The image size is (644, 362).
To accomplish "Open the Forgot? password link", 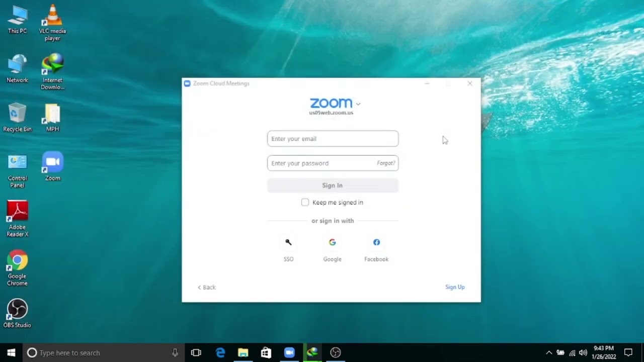I will coord(386,163).
